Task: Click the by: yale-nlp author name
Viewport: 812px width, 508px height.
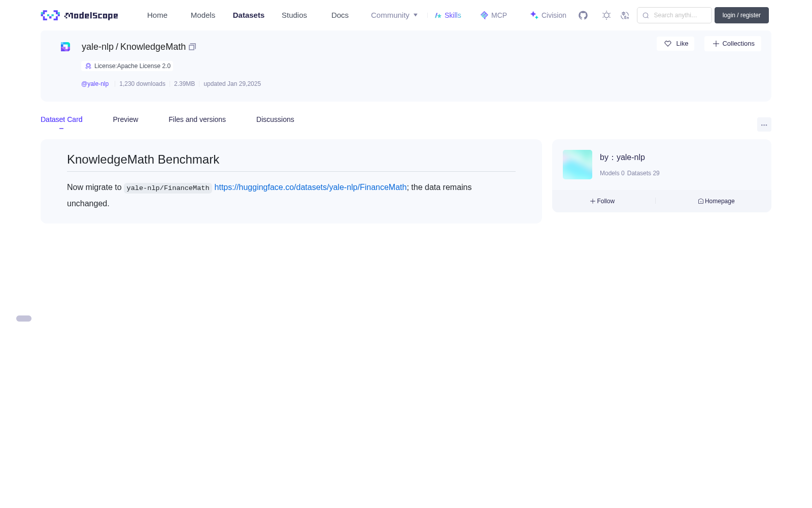Action: (622, 157)
